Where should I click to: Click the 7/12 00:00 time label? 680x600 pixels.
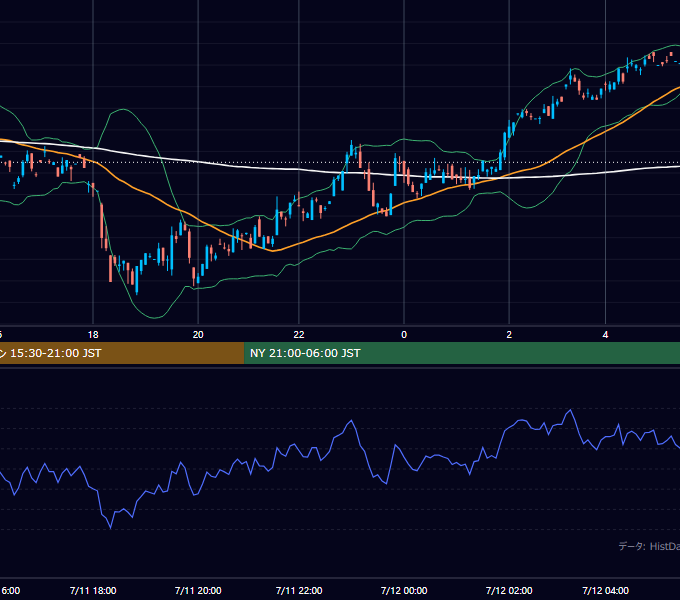404,590
